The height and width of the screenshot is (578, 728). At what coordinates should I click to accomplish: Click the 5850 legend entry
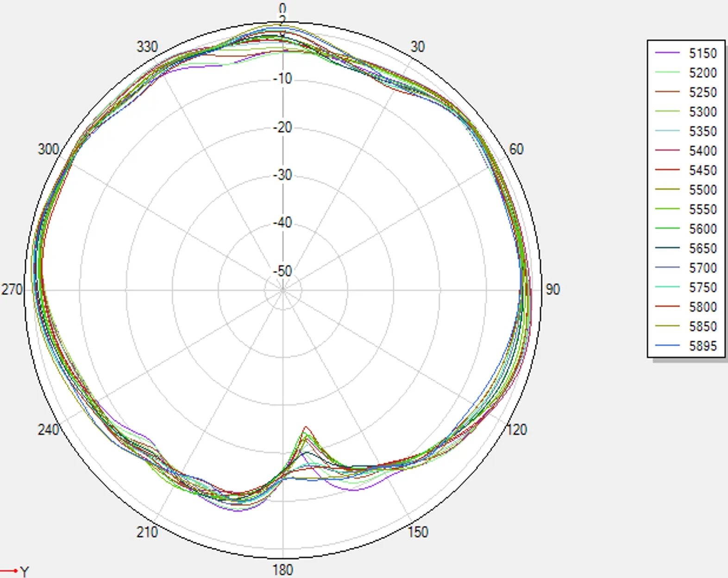click(x=686, y=326)
